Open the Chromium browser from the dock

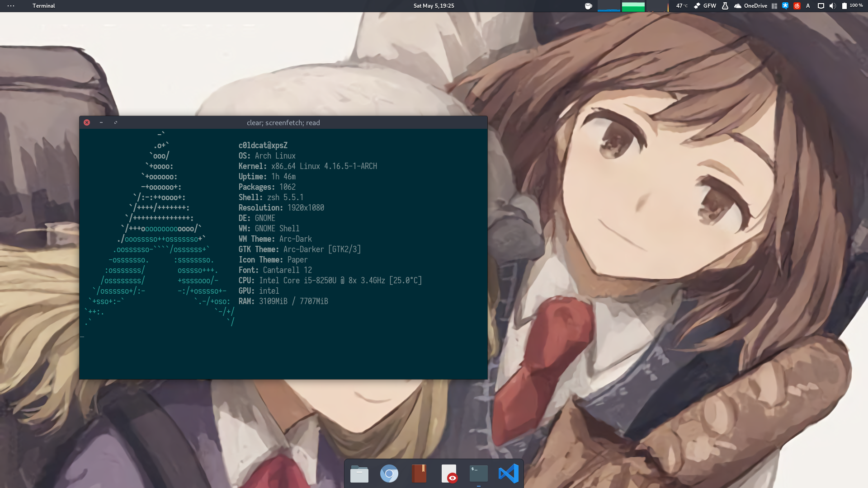[x=389, y=474]
